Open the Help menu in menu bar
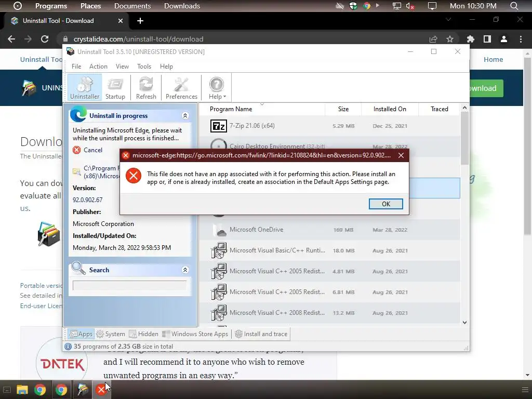532x399 pixels. click(x=166, y=66)
